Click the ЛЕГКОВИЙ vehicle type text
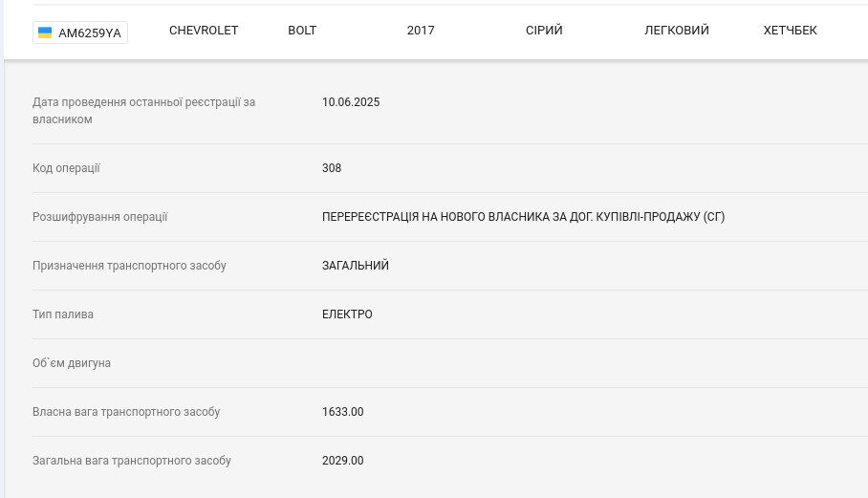The height and width of the screenshot is (498, 868). [x=677, y=31]
